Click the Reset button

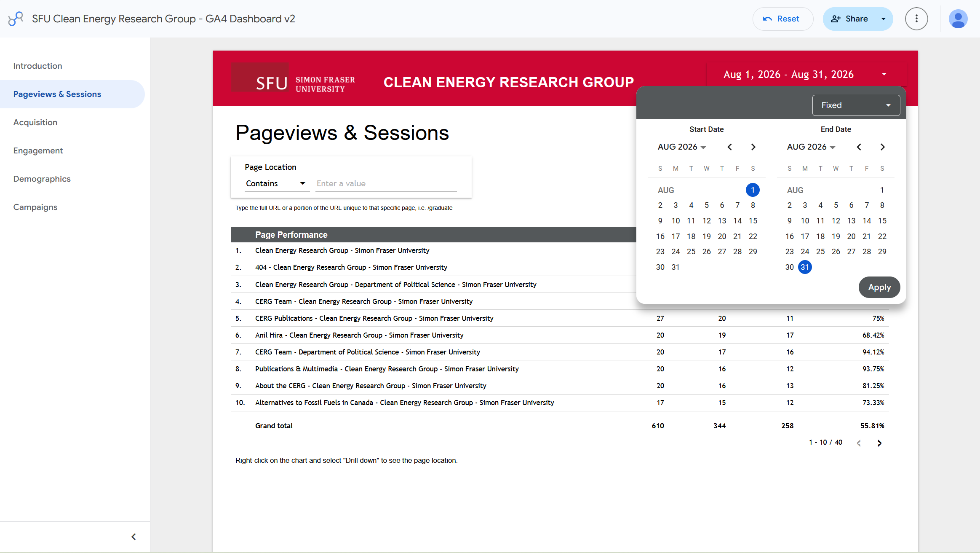[782, 19]
